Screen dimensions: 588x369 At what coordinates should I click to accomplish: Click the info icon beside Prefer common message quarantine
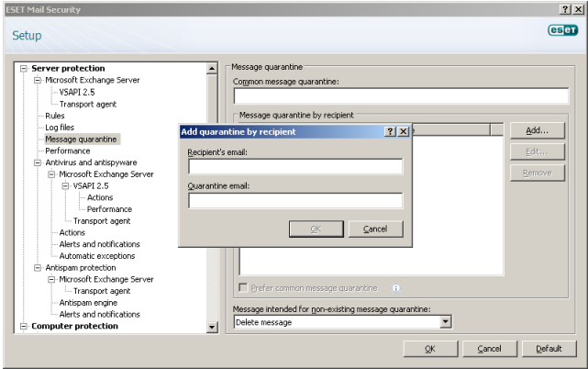tap(396, 288)
